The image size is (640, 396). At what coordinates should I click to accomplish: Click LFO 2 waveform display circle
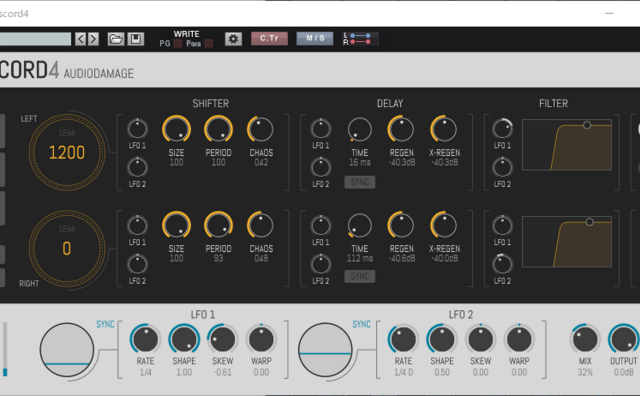(x=325, y=350)
